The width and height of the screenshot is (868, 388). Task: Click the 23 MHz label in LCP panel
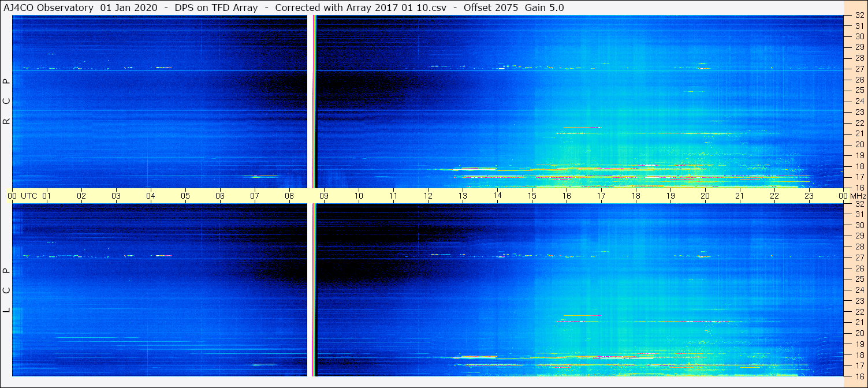(x=859, y=301)
